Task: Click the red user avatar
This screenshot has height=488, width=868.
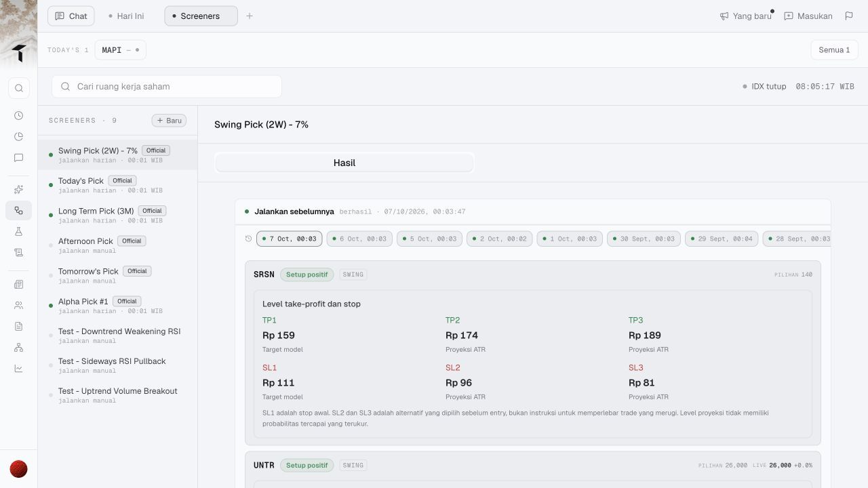Action: [x=19, y=469]
